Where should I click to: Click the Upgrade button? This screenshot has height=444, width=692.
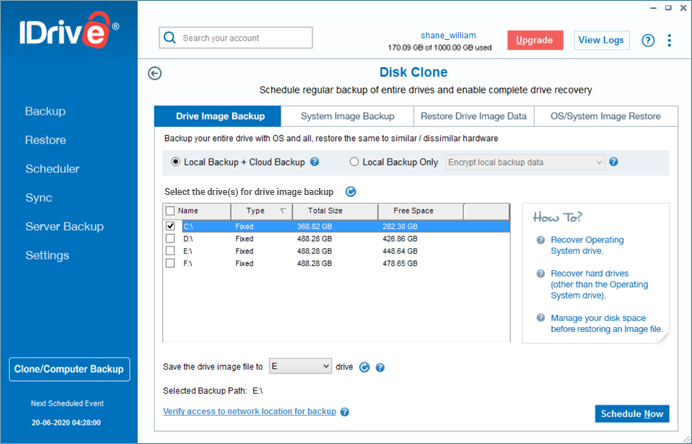click(x=535, y=40)
